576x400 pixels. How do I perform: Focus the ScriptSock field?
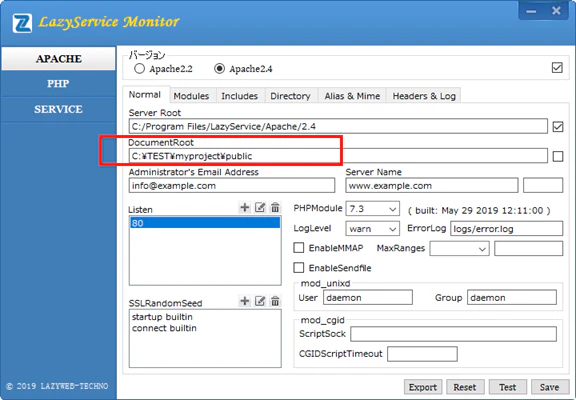click(453, 334)
